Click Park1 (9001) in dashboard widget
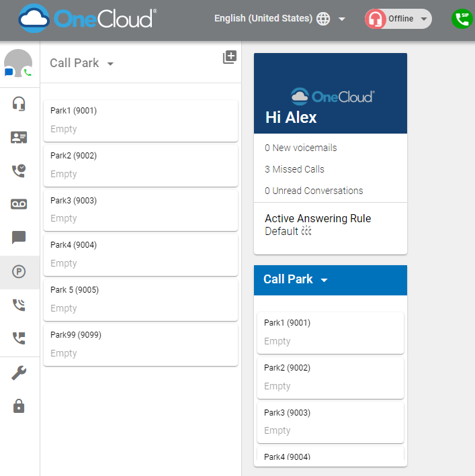The height and width of the screenshot is (476, 475). [x=331, y=333]
